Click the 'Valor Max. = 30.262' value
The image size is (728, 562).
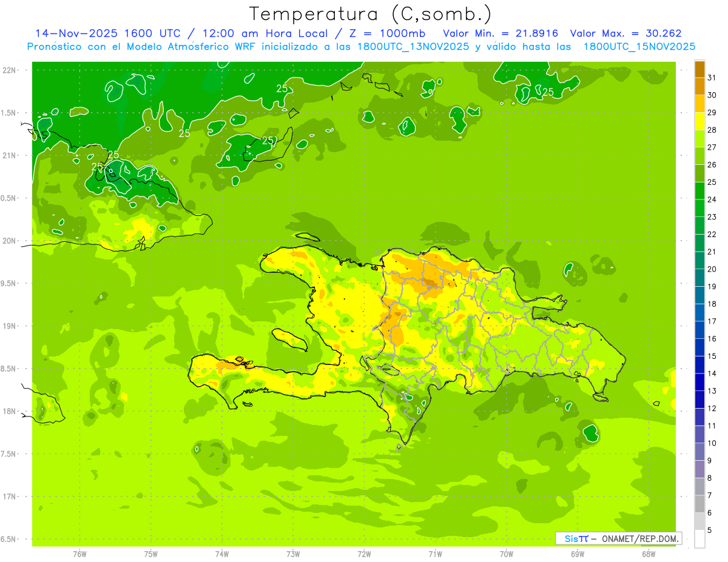625,33
